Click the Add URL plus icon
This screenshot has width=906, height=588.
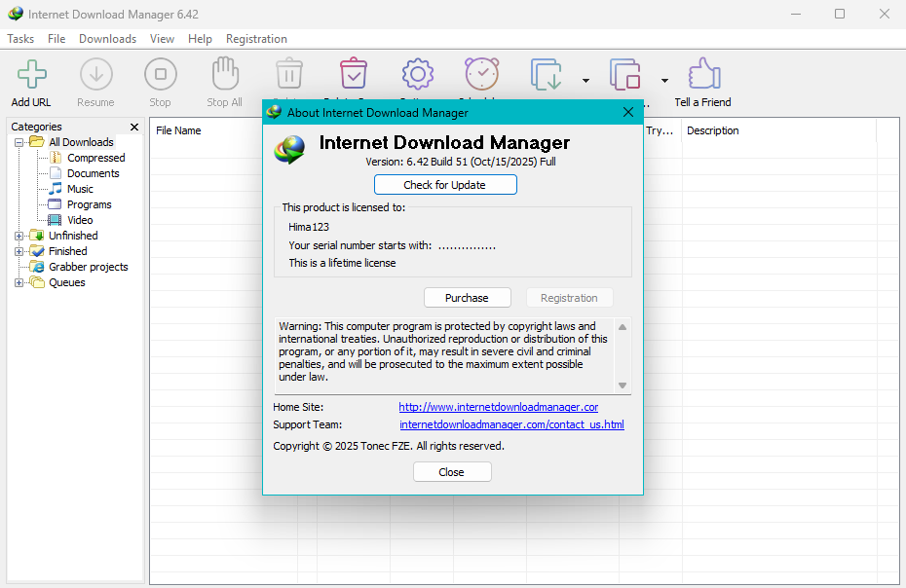(x=32, y=74)
